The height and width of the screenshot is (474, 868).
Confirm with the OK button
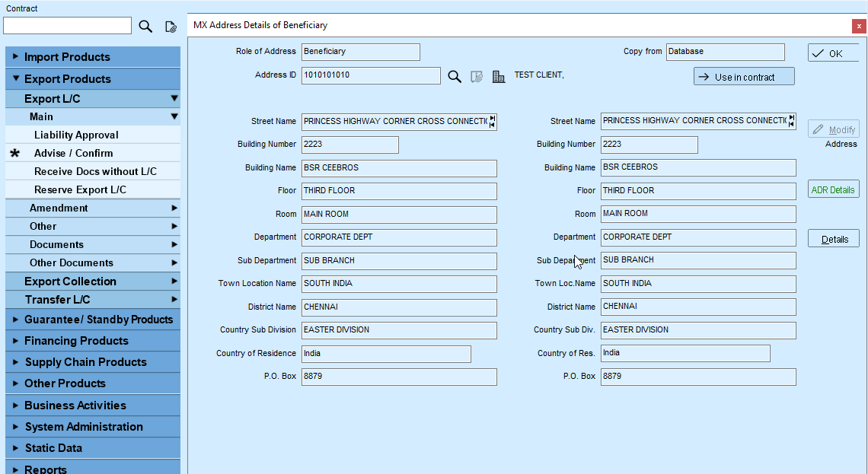pos(834,53)
